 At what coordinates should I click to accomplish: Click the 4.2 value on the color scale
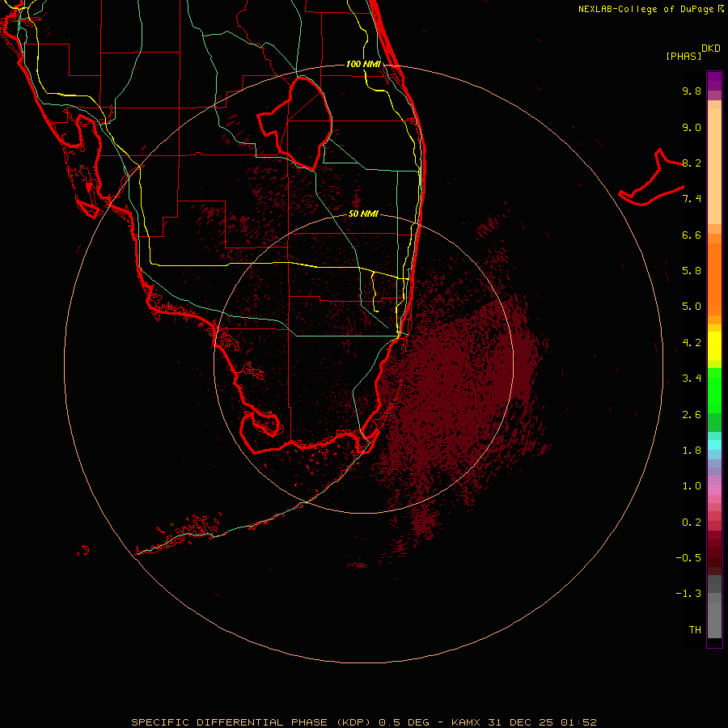coord(692,343)
